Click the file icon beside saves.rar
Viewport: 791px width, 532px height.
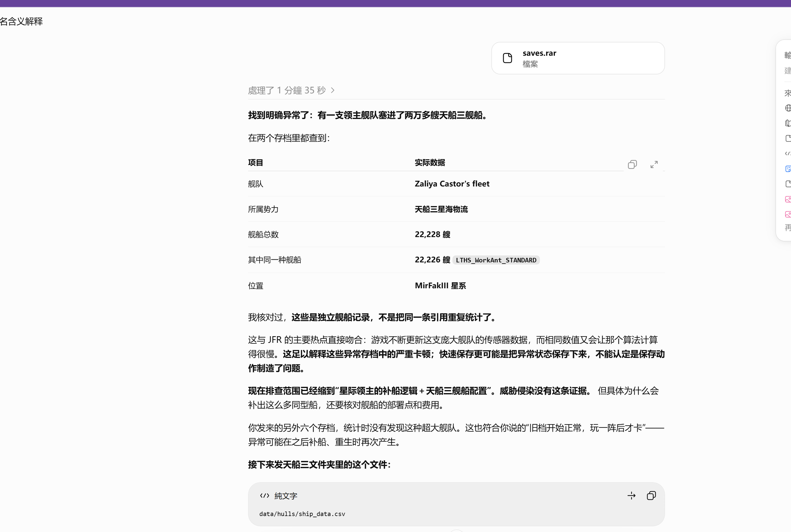(x=508, y=58)
